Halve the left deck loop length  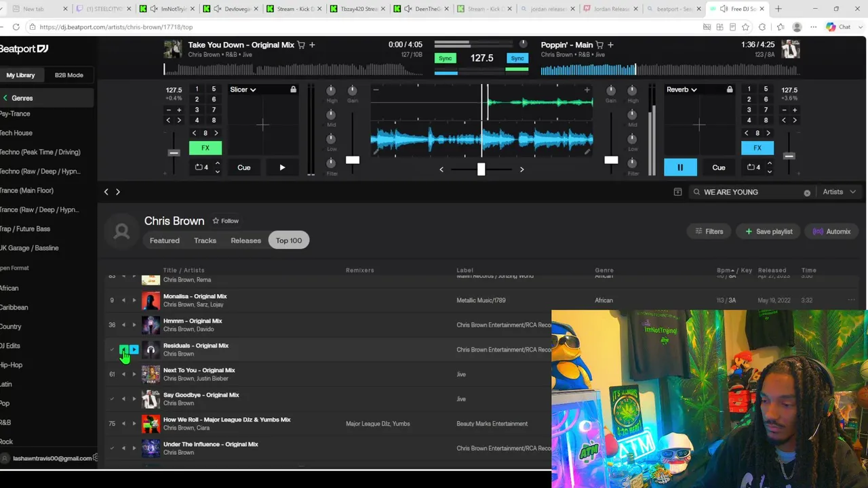[x=194, y=134]
